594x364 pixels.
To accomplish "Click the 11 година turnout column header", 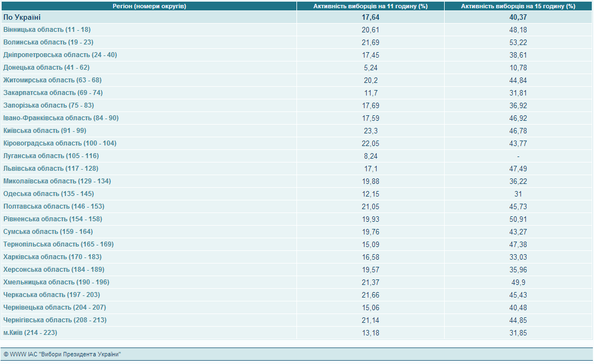I will point(370,6).
